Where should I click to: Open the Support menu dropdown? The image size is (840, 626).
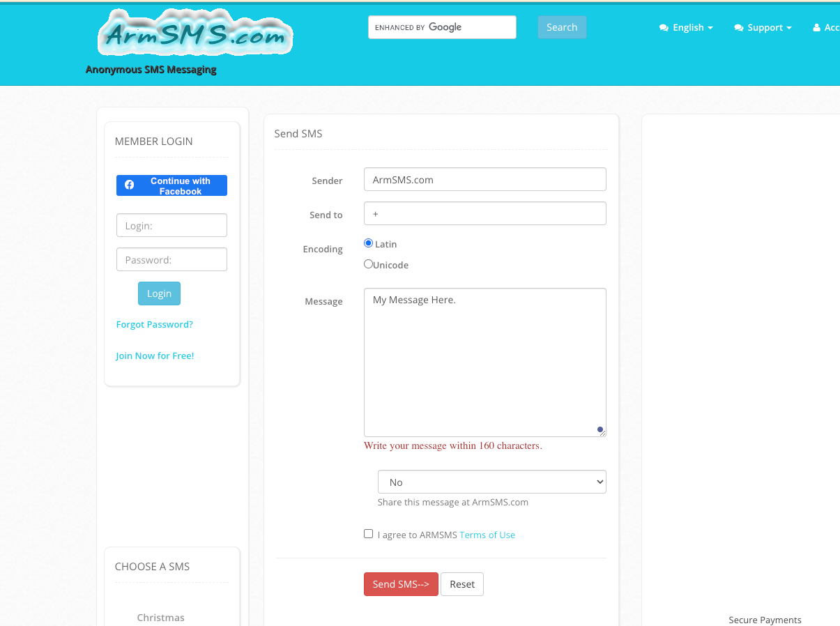[x=763, y=28]
